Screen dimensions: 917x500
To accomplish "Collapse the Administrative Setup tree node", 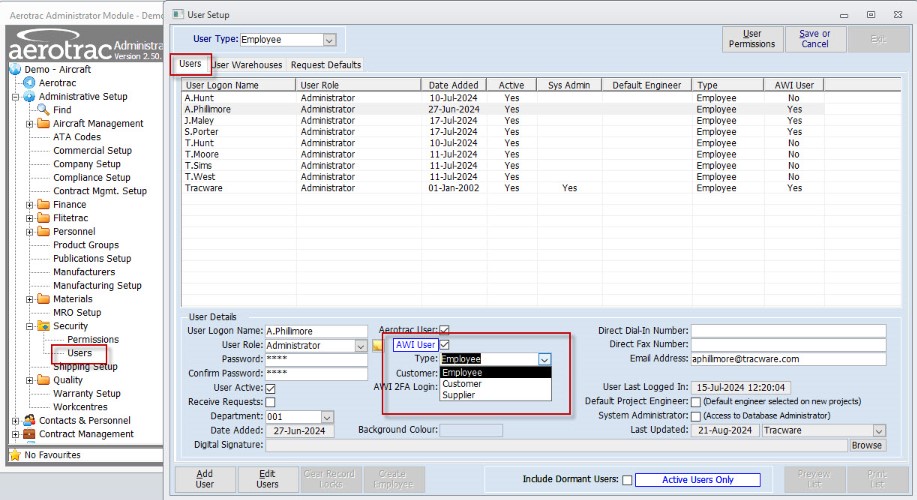I will (16, 96).
